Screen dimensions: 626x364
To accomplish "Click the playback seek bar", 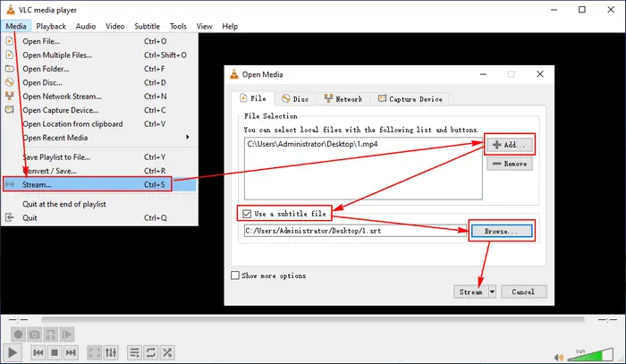I will [313, 319].
